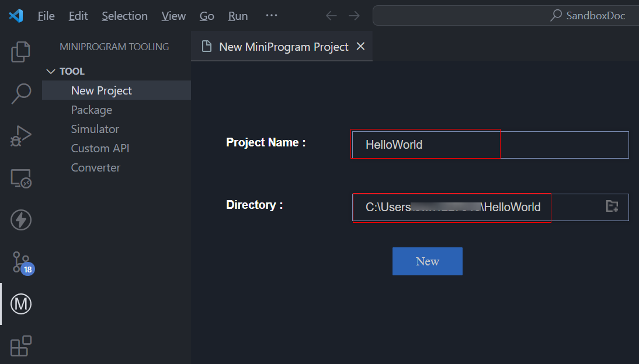Open the overflow menu (three dots)
The height and width of the screenshot is (364, 639).
[x=272, y=16]
